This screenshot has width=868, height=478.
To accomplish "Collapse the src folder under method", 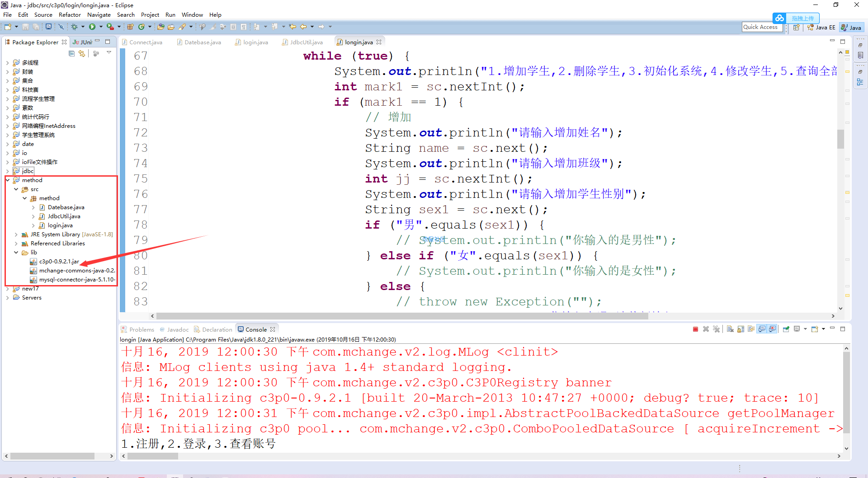I will 16,189.
